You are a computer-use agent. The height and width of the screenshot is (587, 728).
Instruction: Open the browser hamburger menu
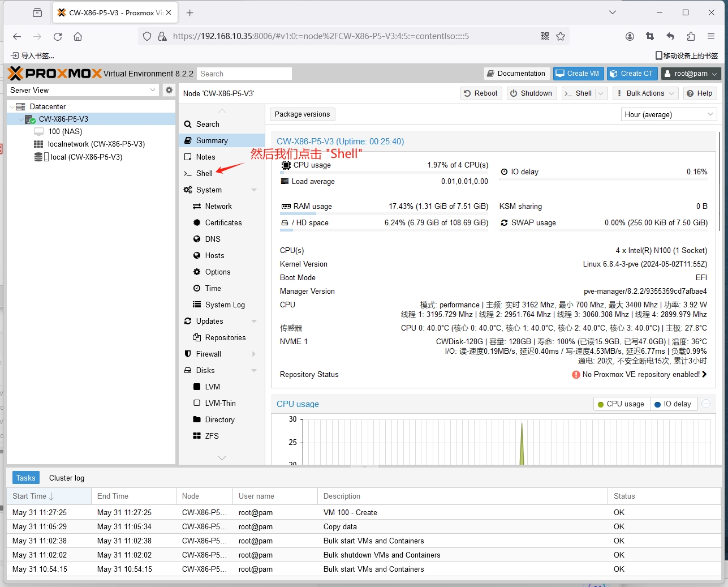pos(711,36)
